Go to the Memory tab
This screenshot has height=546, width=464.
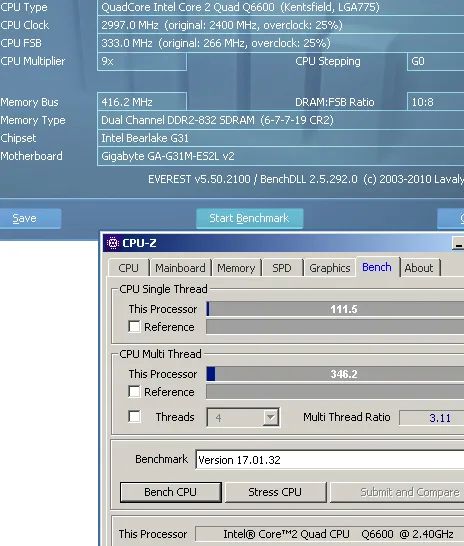pos(236,268)
